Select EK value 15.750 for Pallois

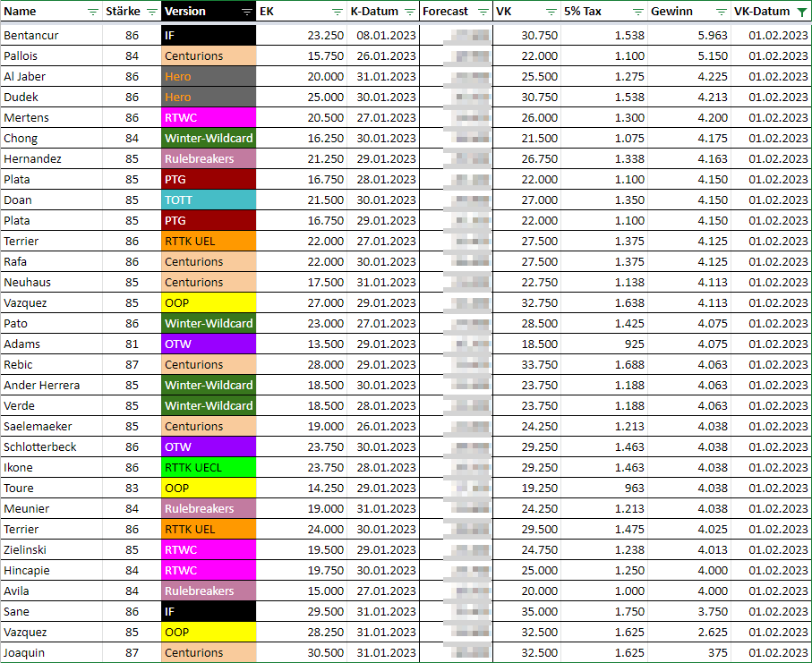click(x=302, y=55)
